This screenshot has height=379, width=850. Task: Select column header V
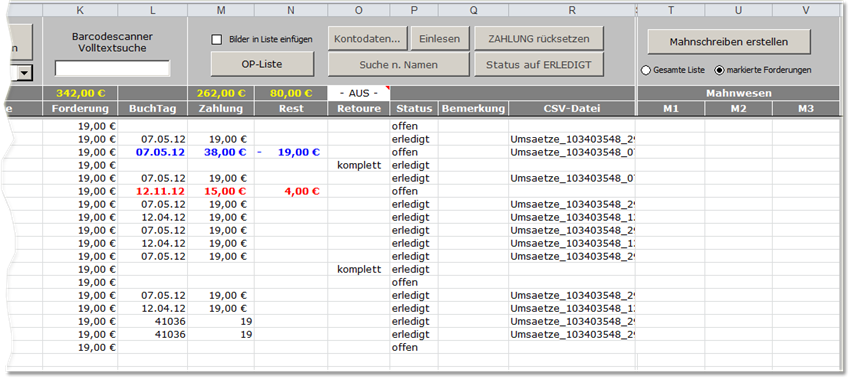[x=806, y=10]
